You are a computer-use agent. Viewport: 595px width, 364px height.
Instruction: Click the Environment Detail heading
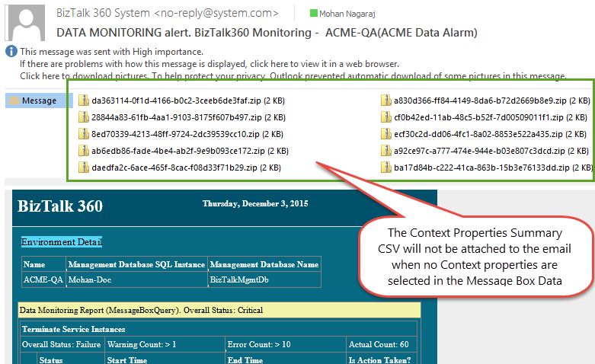[62, 242]
